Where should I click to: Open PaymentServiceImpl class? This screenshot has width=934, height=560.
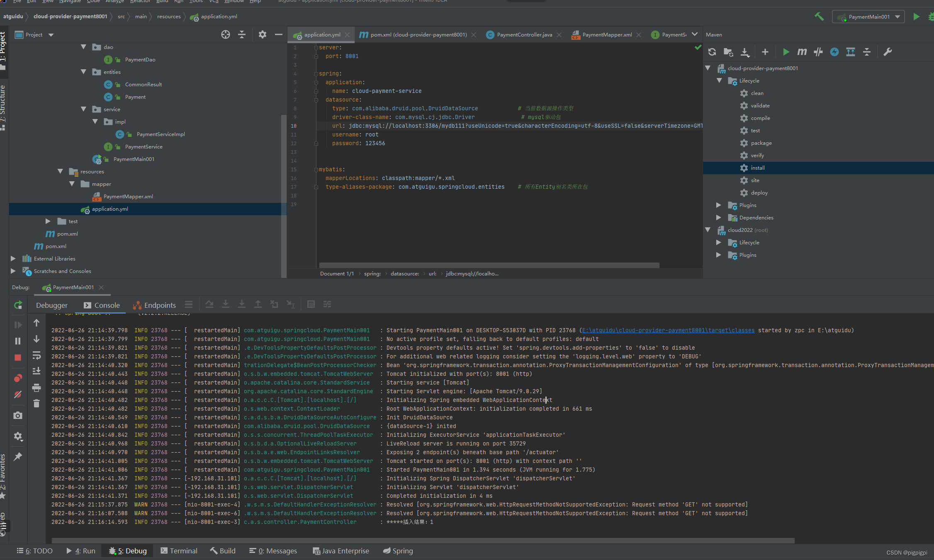[x=161, y=134]
